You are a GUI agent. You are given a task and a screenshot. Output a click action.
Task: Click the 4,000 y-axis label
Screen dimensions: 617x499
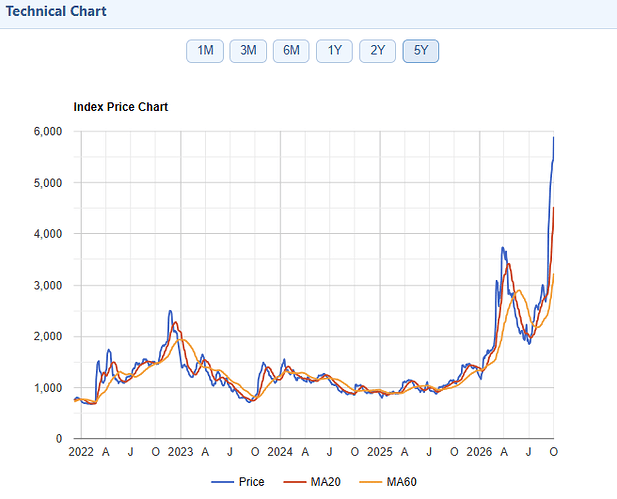coord(48,234)
